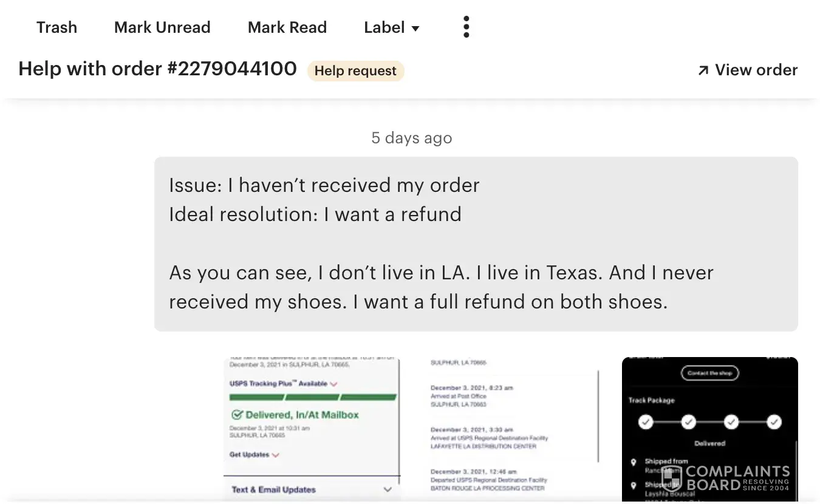The width and height of the screenshot is (820, 504).
Task: Click the green Delivered checkmark icon
Action: pyautogui.click(x=237, y=415)
